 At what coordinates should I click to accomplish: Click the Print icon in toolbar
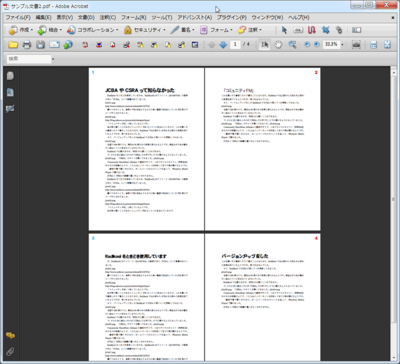27,45
